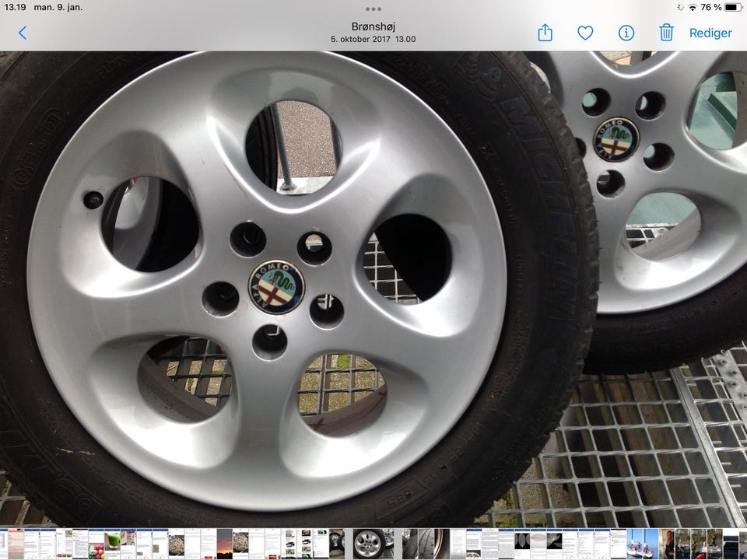The height and width of the screenshot is (560, 747).
Task: Select the red apples fruit thumbnail
Action: click(96, 544)
